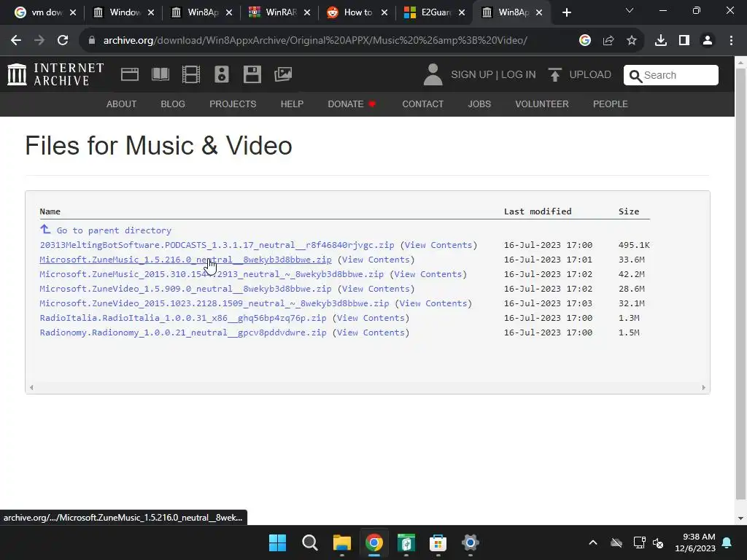Go back with the browser back arrow
Screen dimensions: 747x560
(x=16, y=41)
